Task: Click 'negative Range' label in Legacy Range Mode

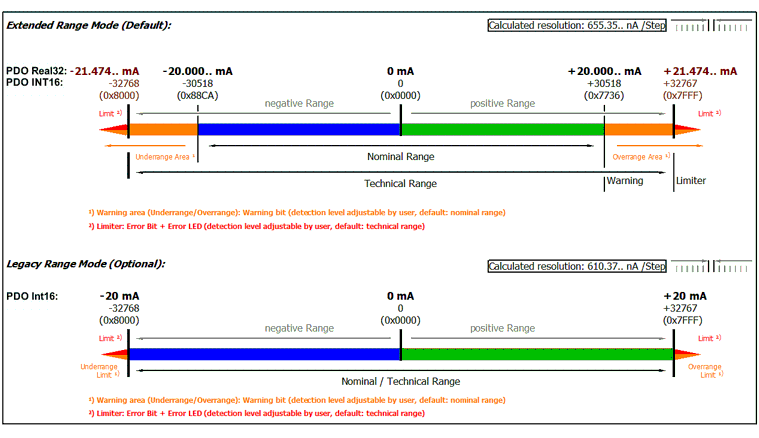Action: 299,328
